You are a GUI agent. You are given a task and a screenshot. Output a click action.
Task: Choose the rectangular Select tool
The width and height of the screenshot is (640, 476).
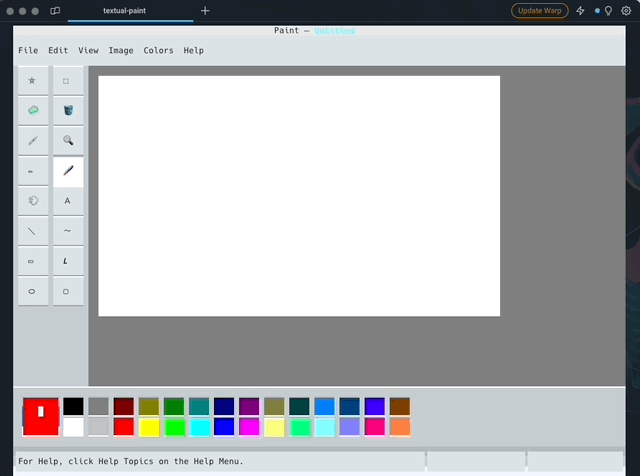coord(67,81)
